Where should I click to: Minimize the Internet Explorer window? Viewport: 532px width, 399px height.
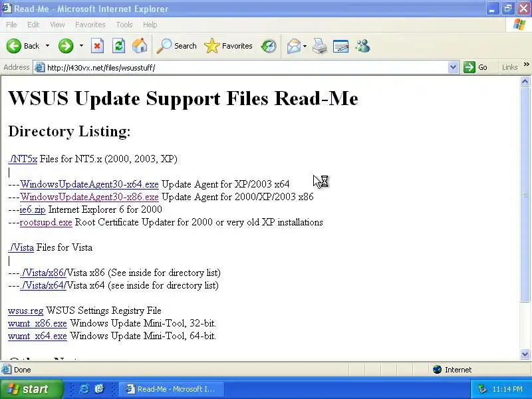point(492,9)
